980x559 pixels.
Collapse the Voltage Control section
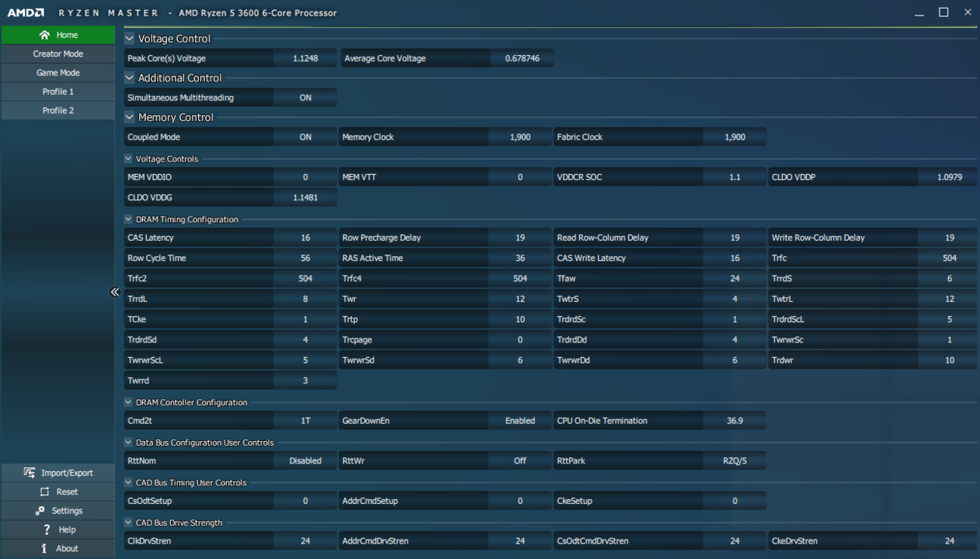(130, 39)
